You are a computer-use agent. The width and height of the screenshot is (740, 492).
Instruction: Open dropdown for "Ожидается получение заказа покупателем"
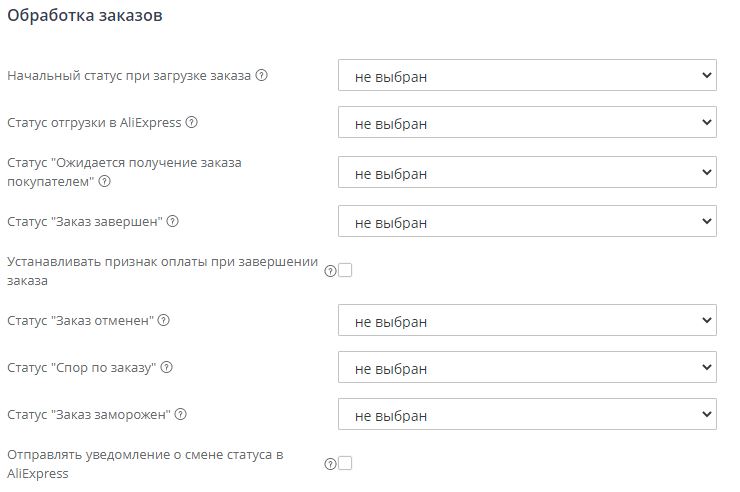tap(527, 172)
